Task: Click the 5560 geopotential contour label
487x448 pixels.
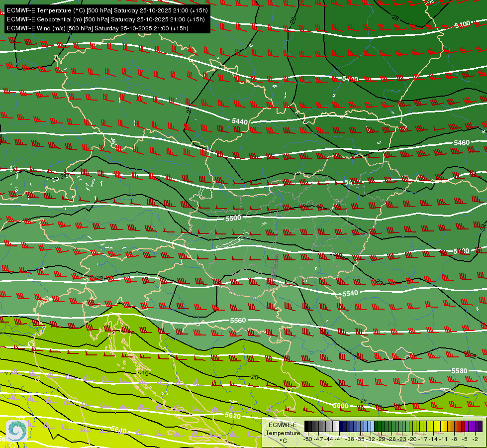Action: point(238,320)
